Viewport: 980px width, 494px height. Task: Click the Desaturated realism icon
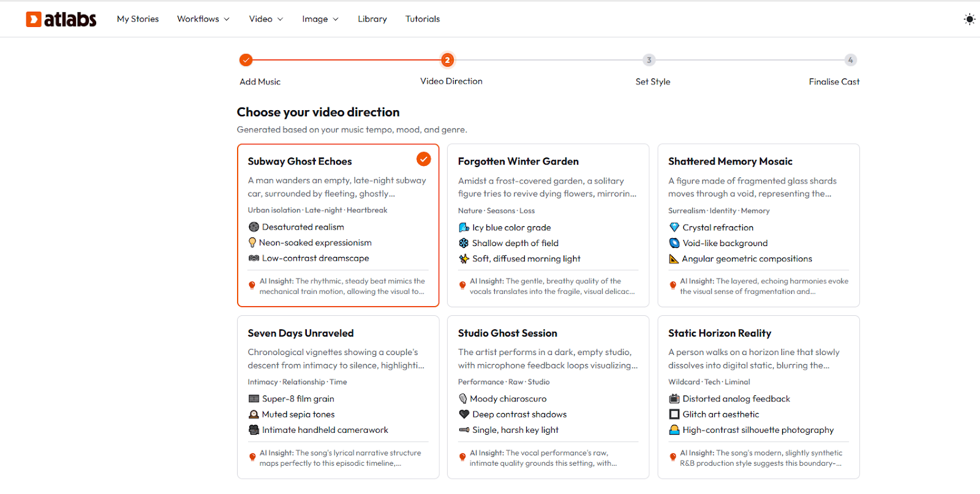254,226
